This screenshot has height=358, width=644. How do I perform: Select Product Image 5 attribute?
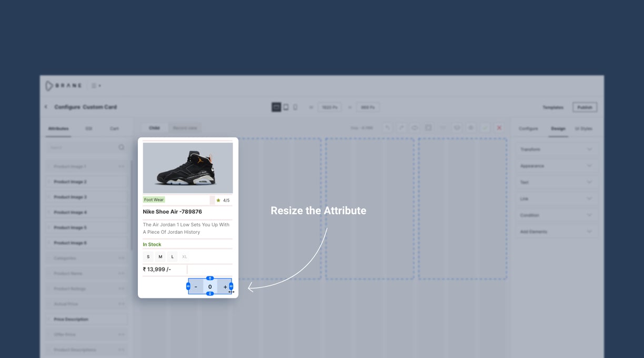[86, 227]
